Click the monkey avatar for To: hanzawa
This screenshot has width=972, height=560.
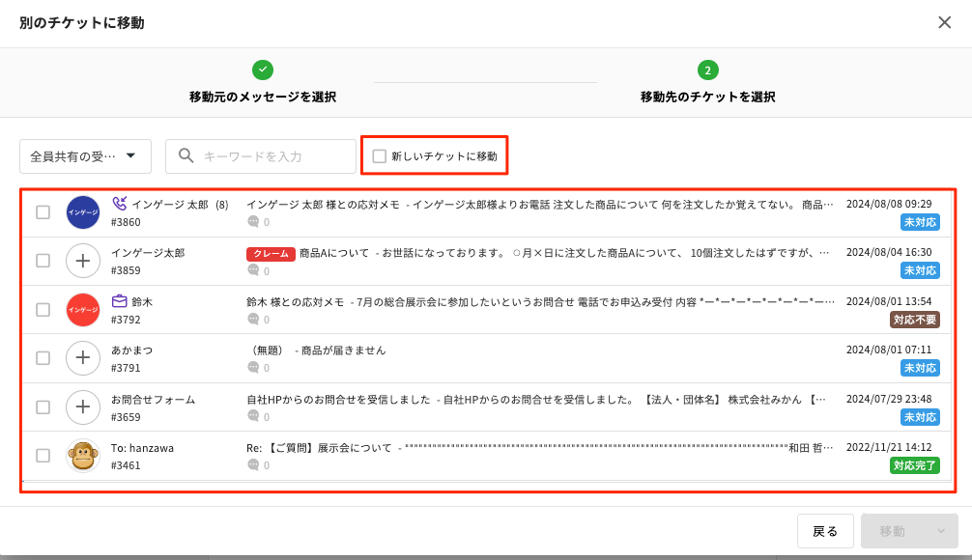83,455
